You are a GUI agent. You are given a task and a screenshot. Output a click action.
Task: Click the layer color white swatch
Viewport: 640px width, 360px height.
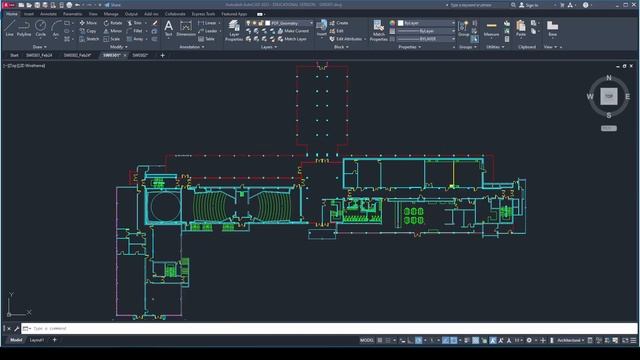[x=268, y=23]
